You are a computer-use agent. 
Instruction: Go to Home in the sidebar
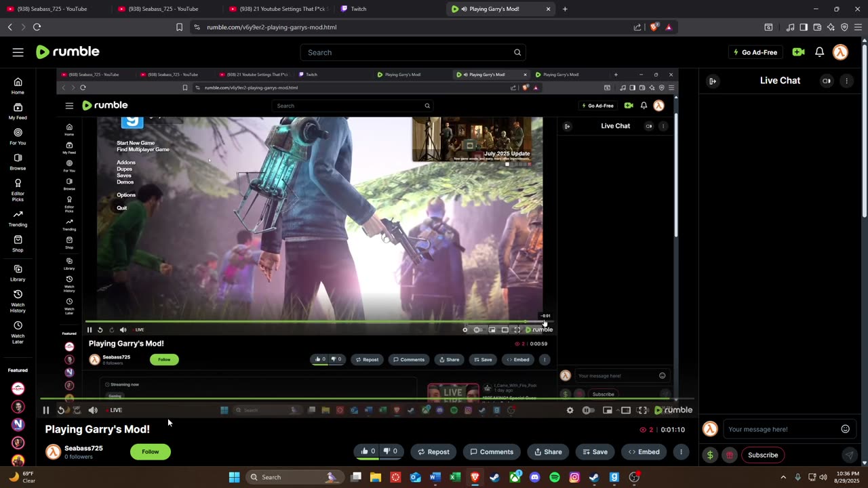[x=18, y=86]
